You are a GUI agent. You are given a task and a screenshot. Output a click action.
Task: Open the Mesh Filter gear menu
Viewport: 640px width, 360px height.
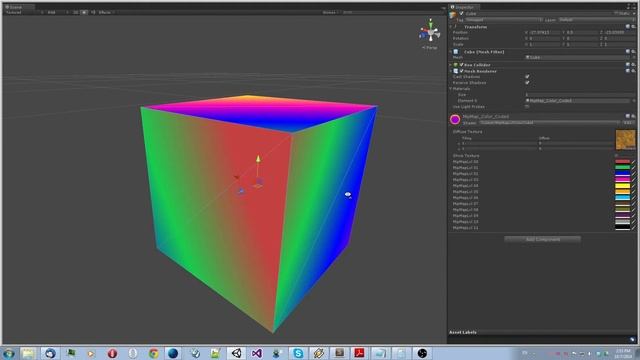(633, 52)
